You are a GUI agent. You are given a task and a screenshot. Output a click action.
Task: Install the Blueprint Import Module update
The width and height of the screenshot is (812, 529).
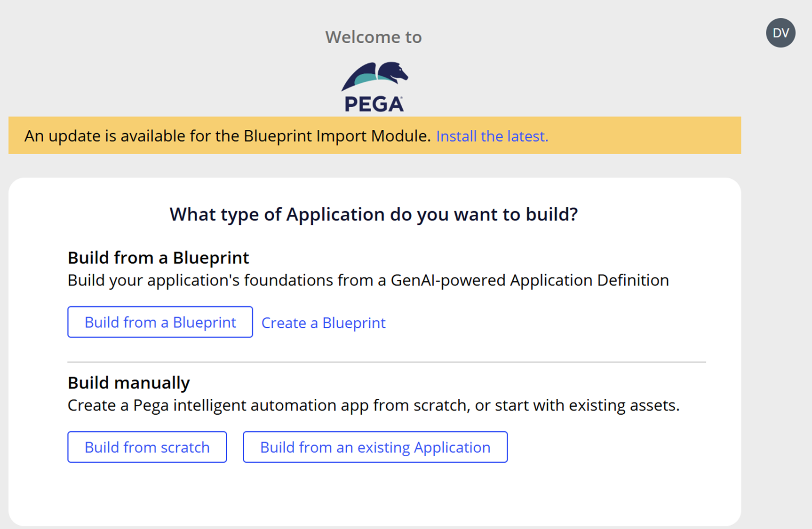tap(492, 136)
